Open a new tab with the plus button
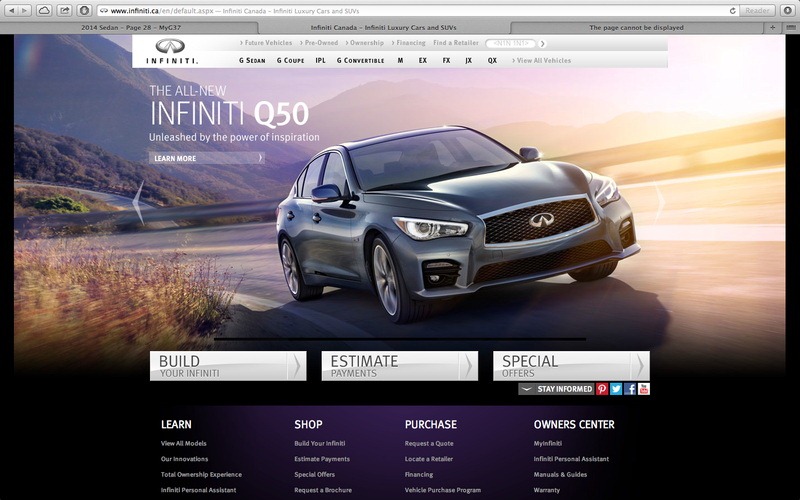This screenshot has width=800, height=500. pyautogui.click(x=772, y=28)
